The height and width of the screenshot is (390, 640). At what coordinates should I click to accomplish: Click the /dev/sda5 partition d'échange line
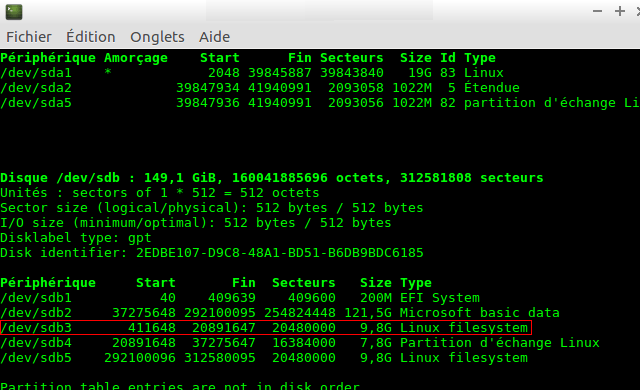click(320, 103)
